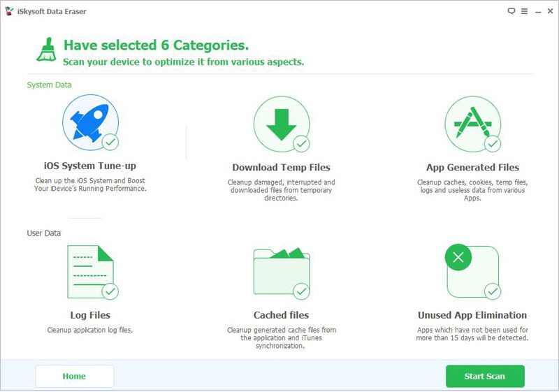Uncheck Log Files checkmark
The height and width of the screenshot is (392, 559).
coord(110,291)
